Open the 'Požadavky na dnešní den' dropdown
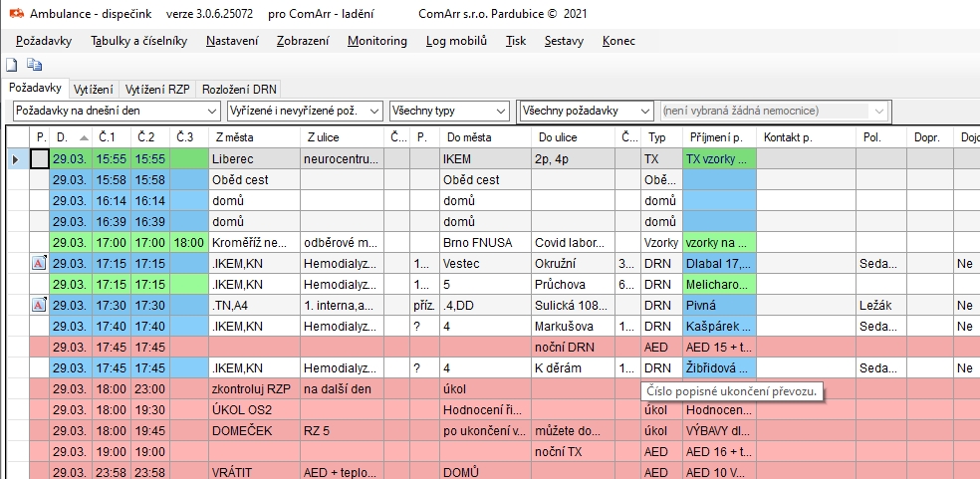The image size is (980, 479). tap(212, 111)
